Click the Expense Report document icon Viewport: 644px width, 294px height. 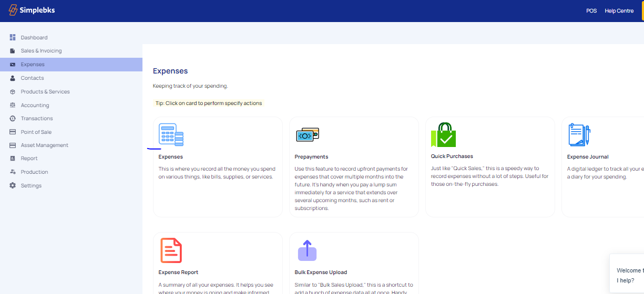click(x=171, y=250)
